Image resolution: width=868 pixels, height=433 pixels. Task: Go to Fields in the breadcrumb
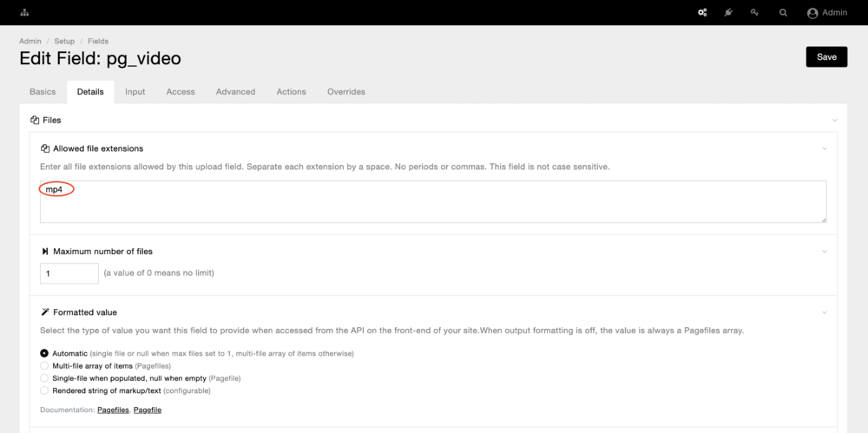pyautogui.click(x=97, y=41)
